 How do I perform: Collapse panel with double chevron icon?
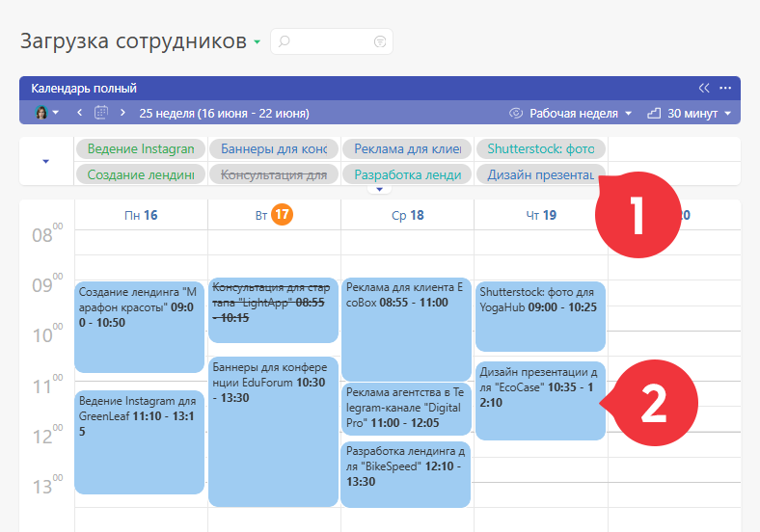(704, 88)
